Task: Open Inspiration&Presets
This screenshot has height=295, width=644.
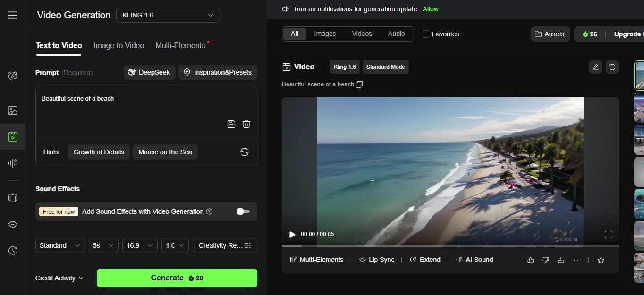Action: click(218, 73)
